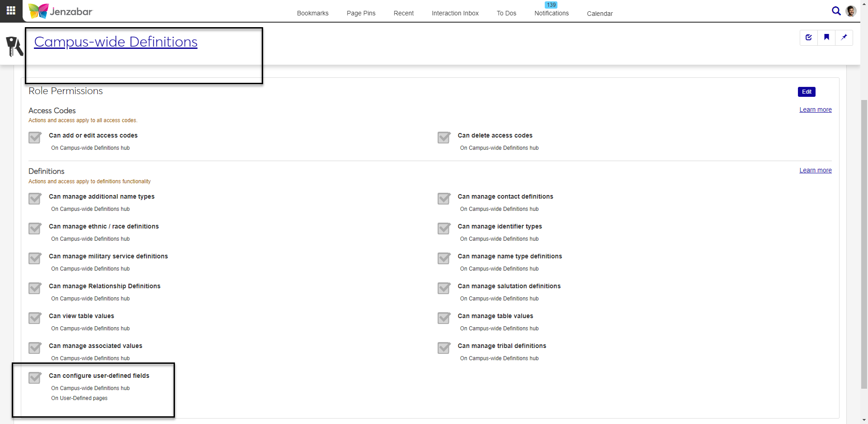Open Learn more link for Access Codes
The height and width of the screenshot is (424, 868).
tap(816, 110)
